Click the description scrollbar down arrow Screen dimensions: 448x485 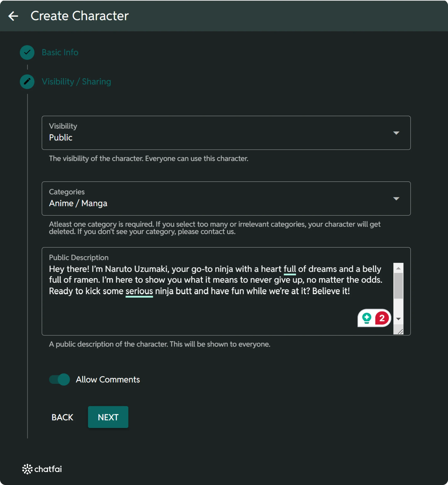point(398,319)
